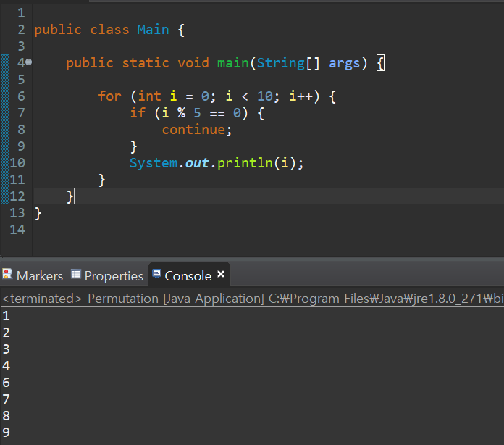Click the highlighted opening brace of main
The width and height of the screenshot is (504, 445).
(380, 63)
